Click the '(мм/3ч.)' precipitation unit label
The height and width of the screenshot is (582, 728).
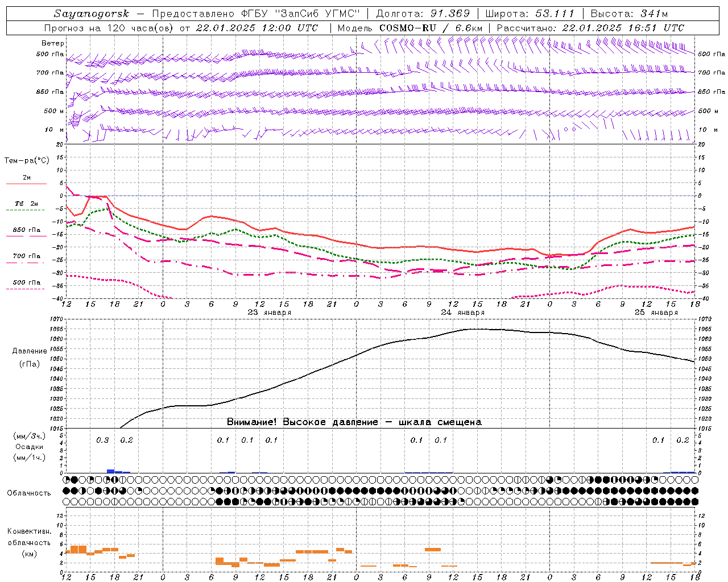(x=29, y=436)
